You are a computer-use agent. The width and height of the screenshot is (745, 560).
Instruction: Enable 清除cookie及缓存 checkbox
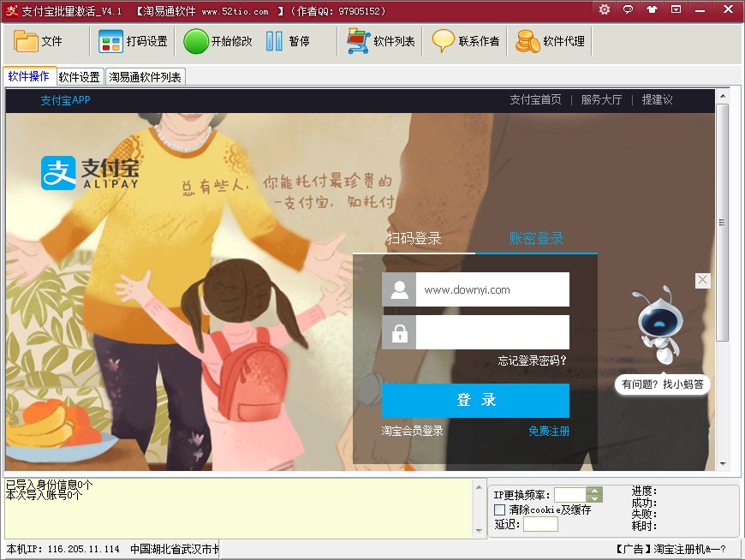(x=500, y=509)
